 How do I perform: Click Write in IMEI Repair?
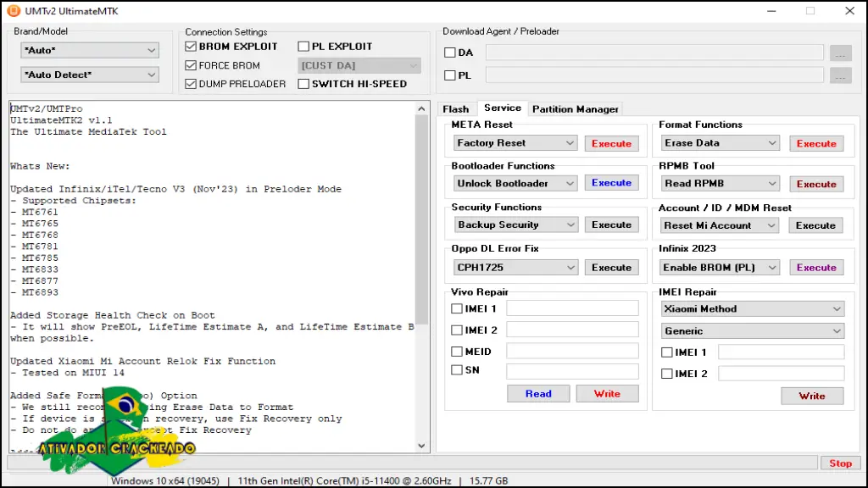point(812,396)
